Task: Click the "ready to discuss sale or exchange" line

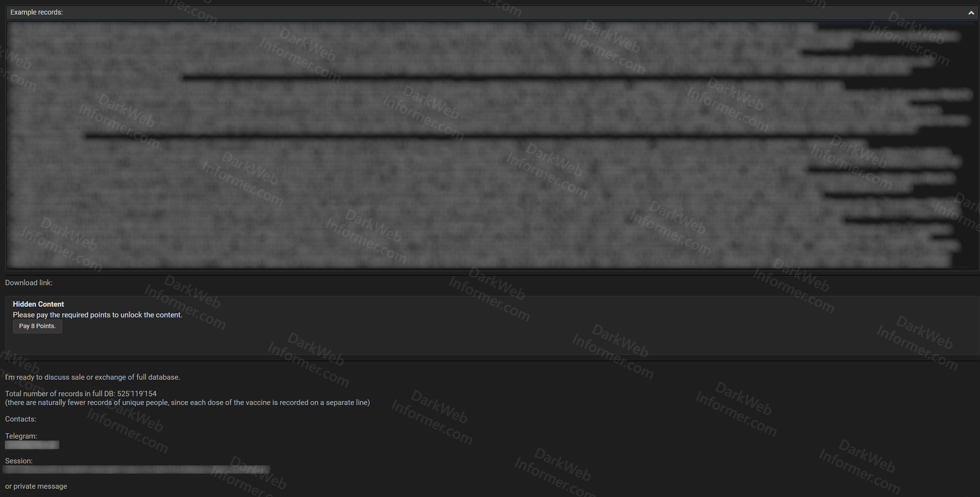Action: [x=92, y=377]
